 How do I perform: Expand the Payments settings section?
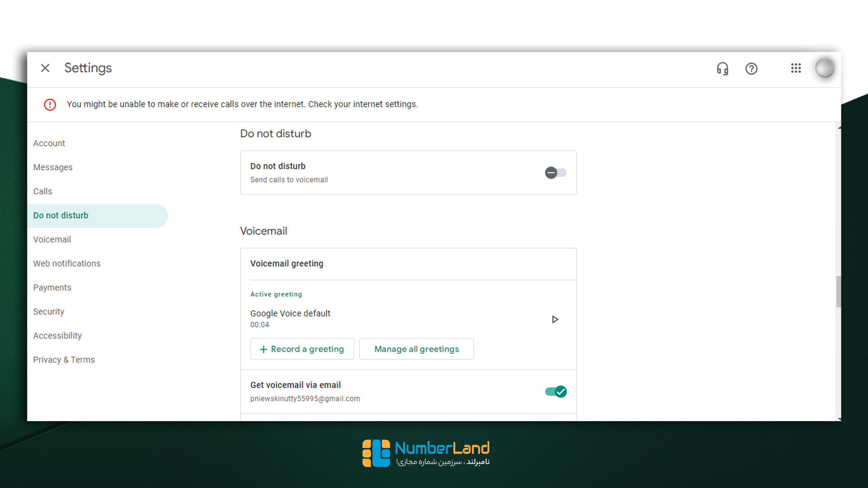coord(52,287)
